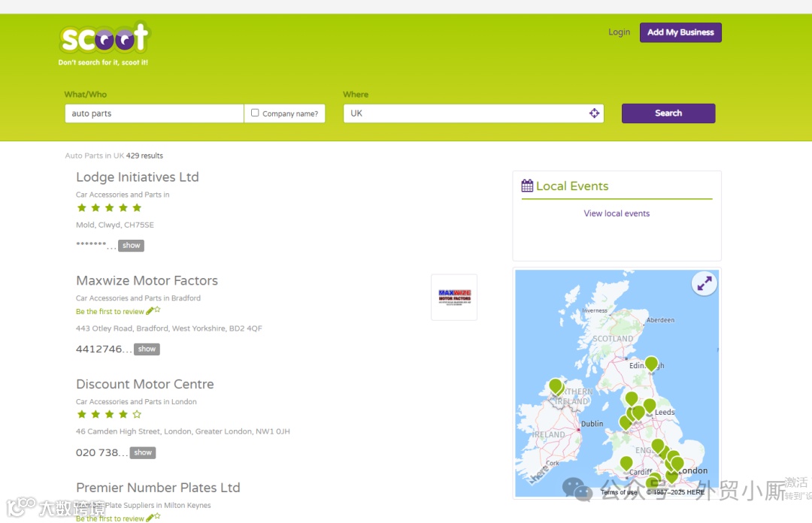Show phone number for Lodge Initiatives Ltd
812x523 pixels.
tap(131, 246)
